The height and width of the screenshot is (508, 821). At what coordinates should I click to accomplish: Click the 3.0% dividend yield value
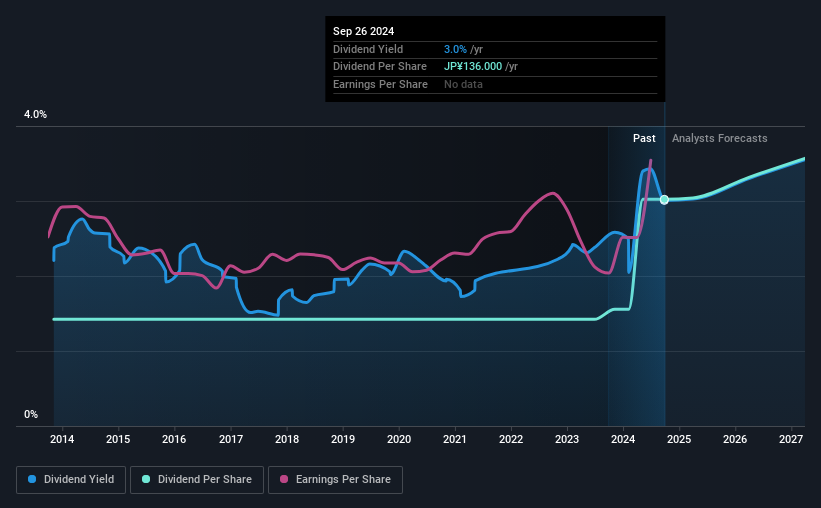coord(455,49)
